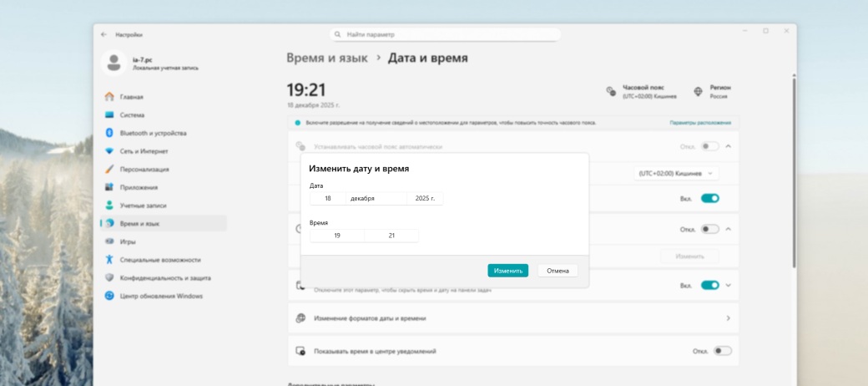Select the Сеть и Интернет wifi icon
The height and width of the screenshot is (386, 868).
point(109,151)
